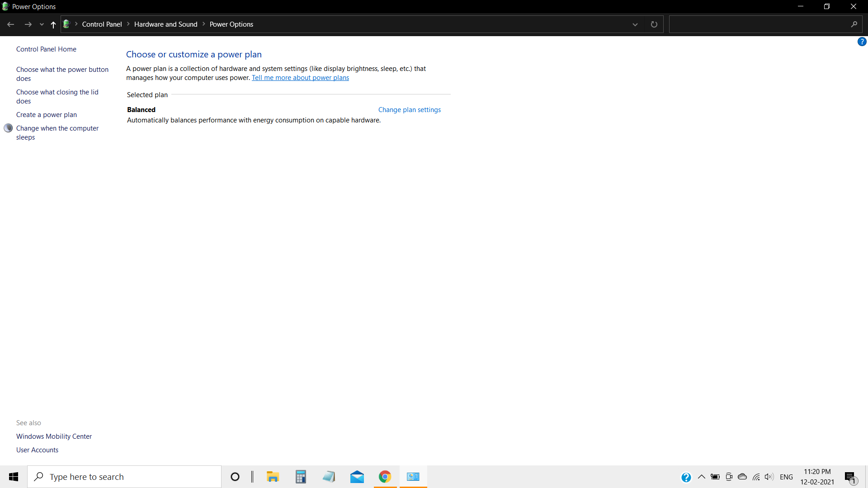Click the volume icon in the system tray
868x488 pixels.
[769, 477]
